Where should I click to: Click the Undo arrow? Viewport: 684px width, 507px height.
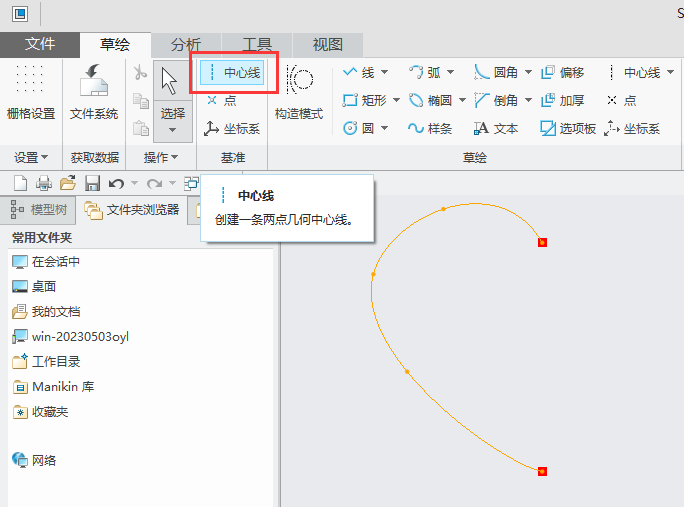pos(116,184)
